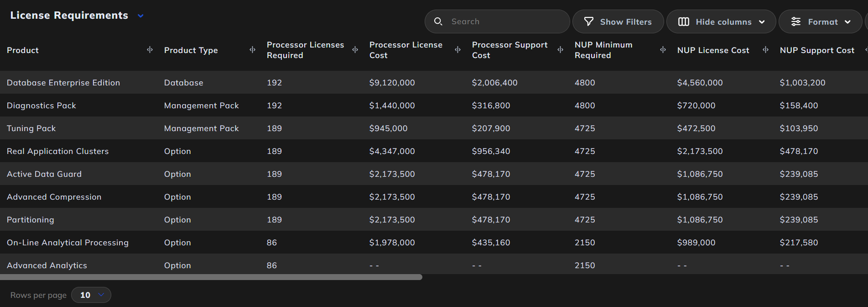Click the $158,400 NUP support cost
868x307 pixels.
pos(799,106)
